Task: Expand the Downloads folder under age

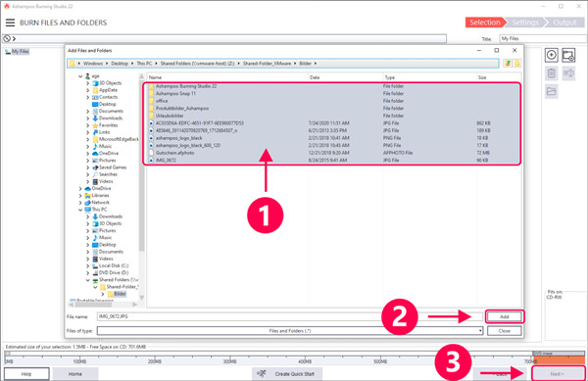Action: click(88, 119)
